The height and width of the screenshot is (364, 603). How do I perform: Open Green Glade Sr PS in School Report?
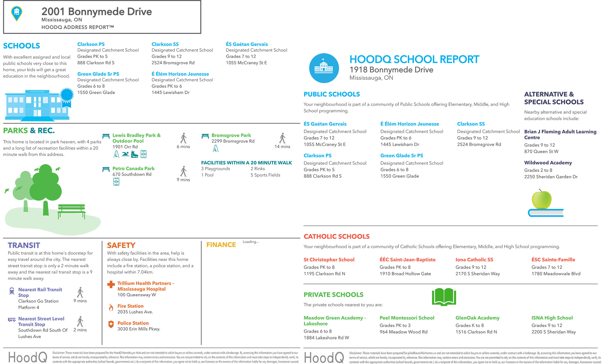coord(402,156)
